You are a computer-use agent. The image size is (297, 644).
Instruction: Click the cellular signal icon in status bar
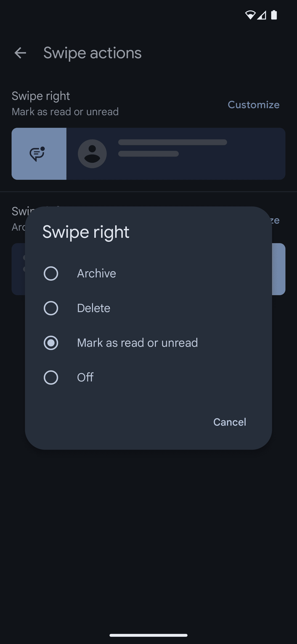click(x=262, y=16)
